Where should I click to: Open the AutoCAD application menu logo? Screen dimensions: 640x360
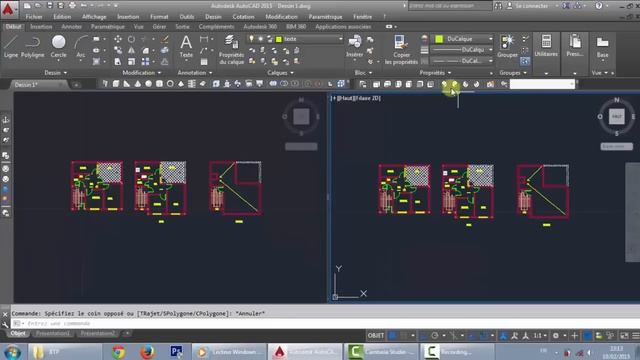tap(8, 9)
